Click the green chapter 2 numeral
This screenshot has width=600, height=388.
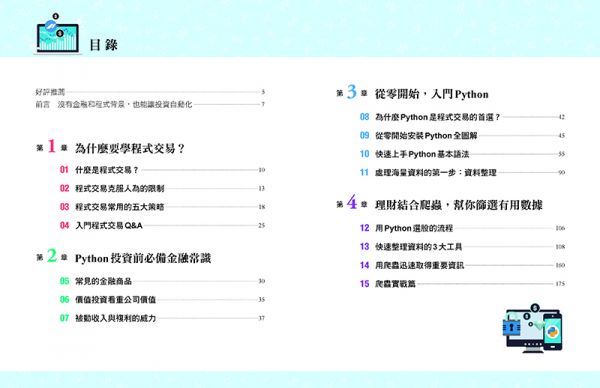[x=52, y=256]
